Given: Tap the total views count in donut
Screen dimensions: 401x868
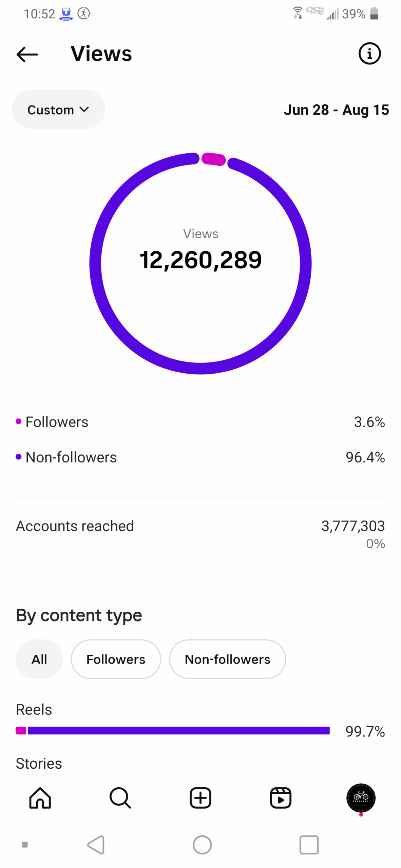Looking at the screenshot, I should 200,260.
